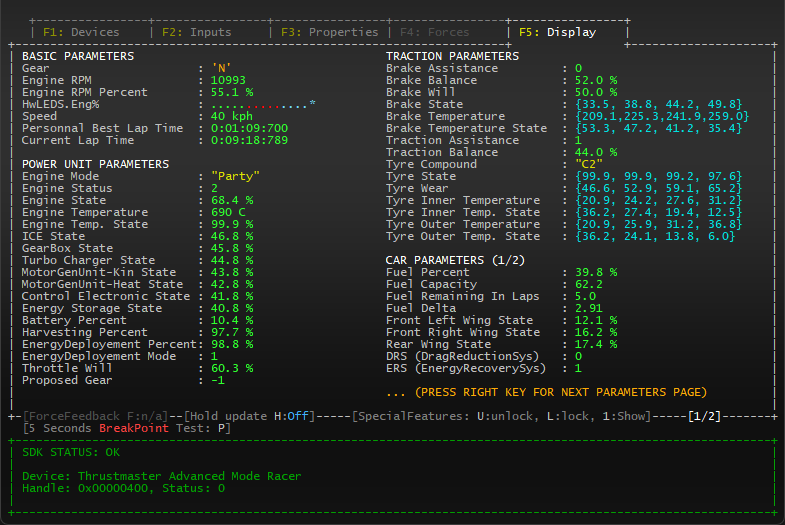This screenshot has height=525, width=785.
Task: Select Fuel Capacity value 62.2
Action: 589,284
